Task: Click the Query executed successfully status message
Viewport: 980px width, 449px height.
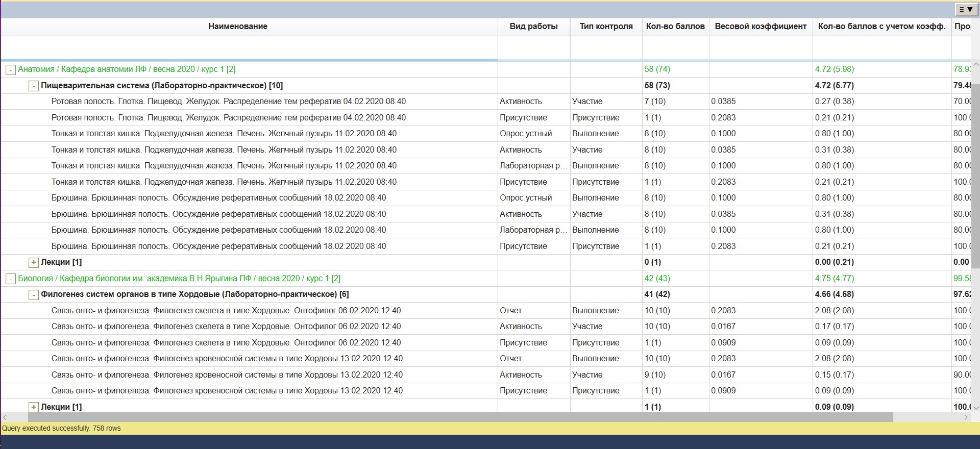Action: [x=61, y=429]
